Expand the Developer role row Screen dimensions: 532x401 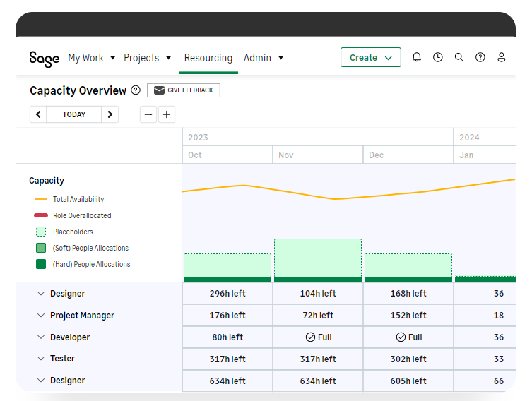(x=40, y=337)
